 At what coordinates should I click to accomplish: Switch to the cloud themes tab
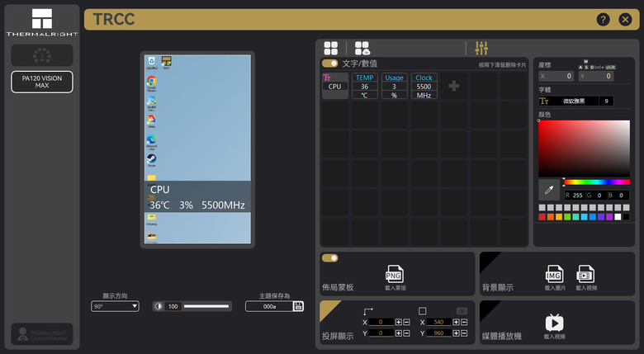pos(362,48)
